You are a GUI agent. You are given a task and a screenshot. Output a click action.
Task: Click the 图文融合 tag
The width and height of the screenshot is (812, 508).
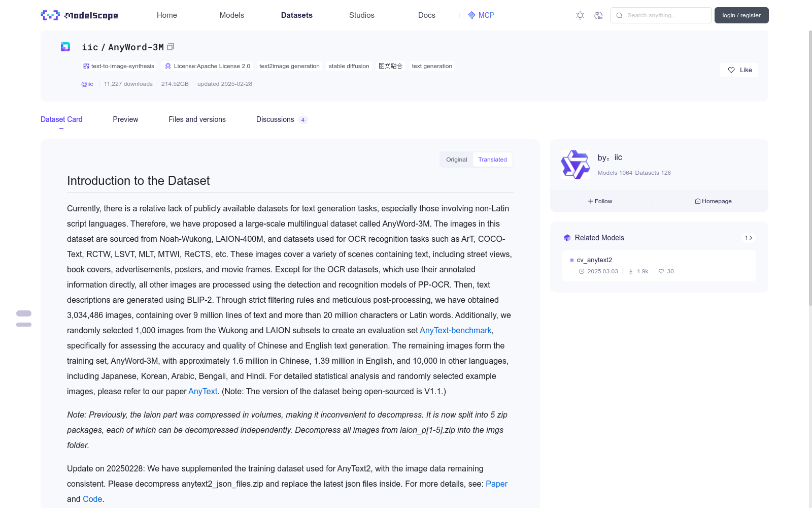[391, 66]
